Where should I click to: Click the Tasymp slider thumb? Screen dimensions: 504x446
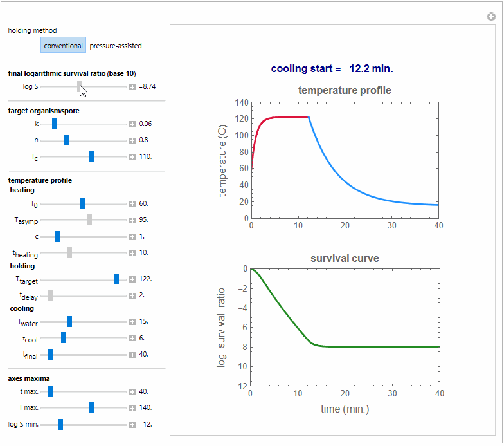pos(89,220)
